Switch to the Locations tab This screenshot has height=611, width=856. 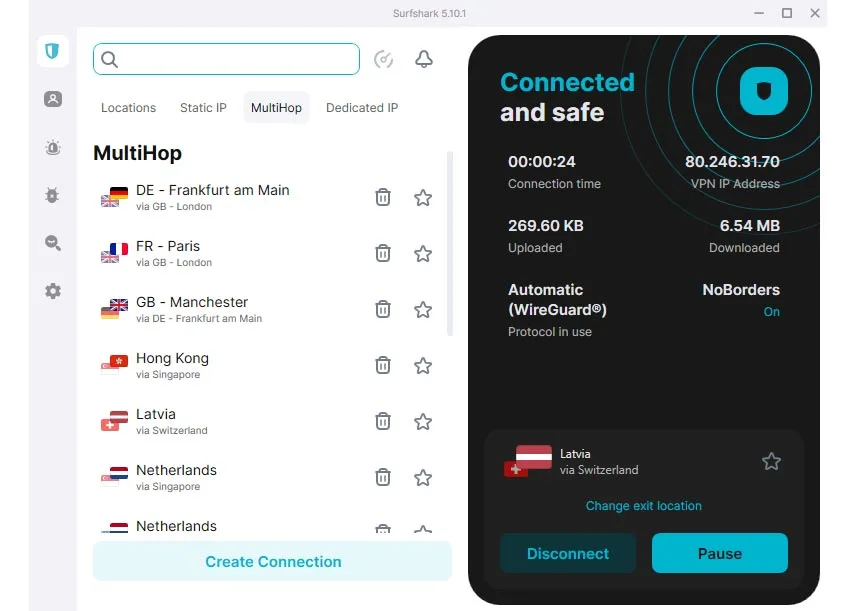128,107
